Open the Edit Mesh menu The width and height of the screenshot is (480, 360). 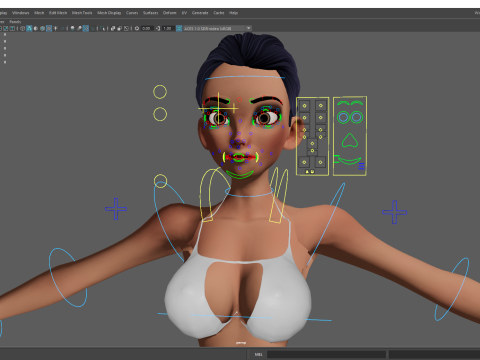[58, 13]
